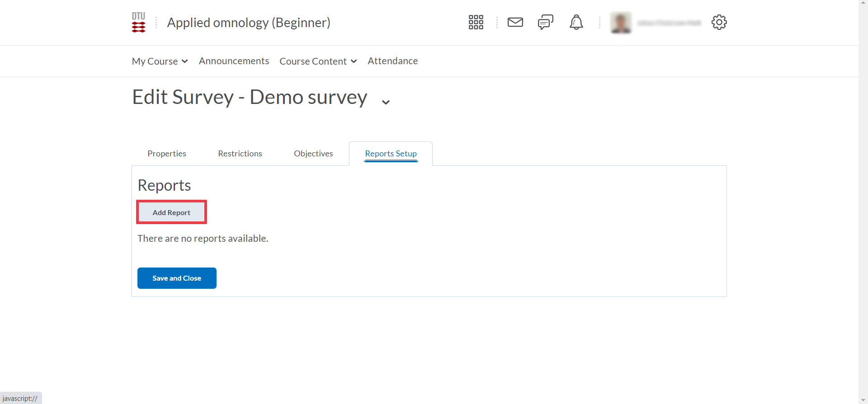Open the course selector grid icon
The image size is (868, 404).
click(x=476, y=22)
